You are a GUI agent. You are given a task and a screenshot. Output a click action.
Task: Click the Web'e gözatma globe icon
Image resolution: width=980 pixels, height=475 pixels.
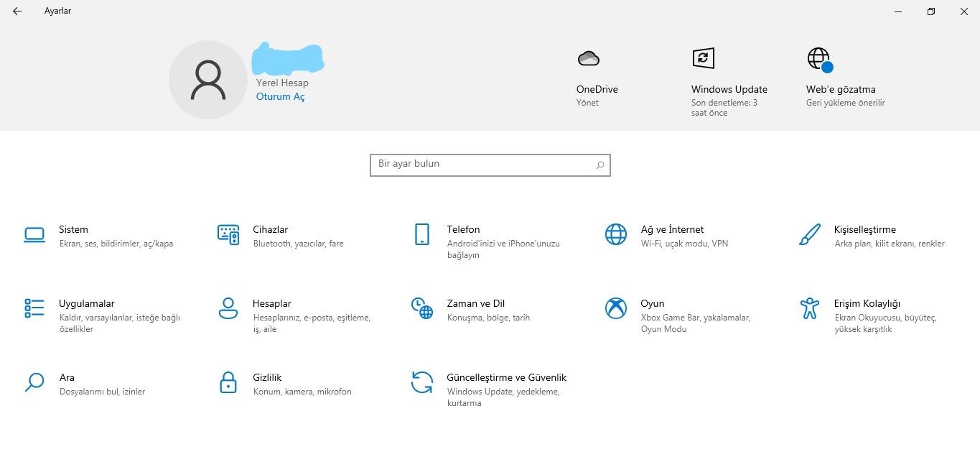[x=820, y=60]
